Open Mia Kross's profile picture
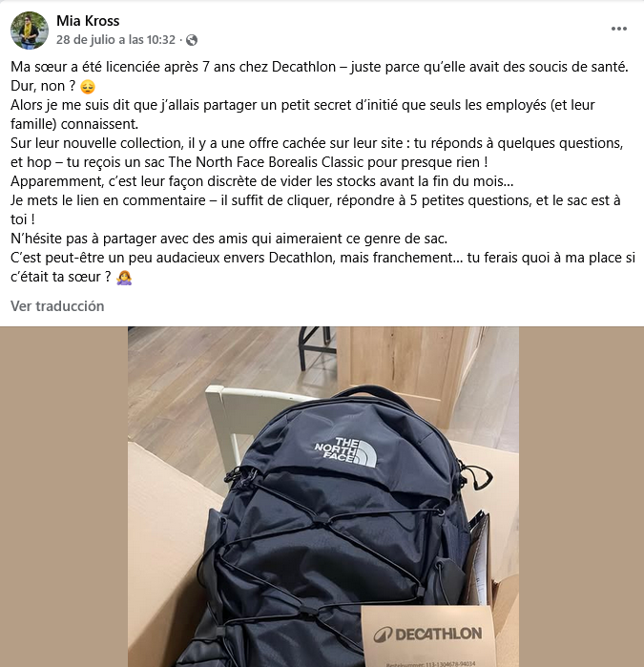 (30, 31)
